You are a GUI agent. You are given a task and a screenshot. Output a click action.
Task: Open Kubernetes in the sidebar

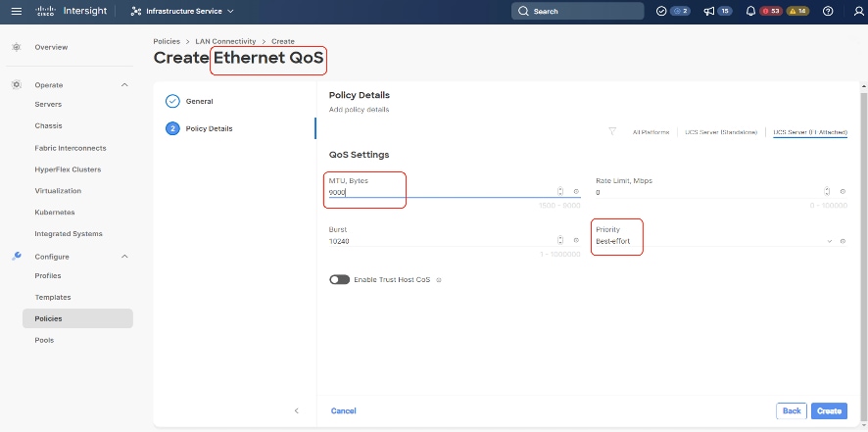point(54,213)
